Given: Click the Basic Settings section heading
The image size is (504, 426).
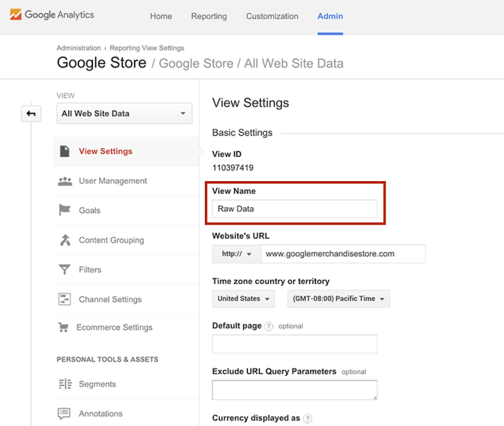Looking at the screenshot, I should [x=242, y=133].
